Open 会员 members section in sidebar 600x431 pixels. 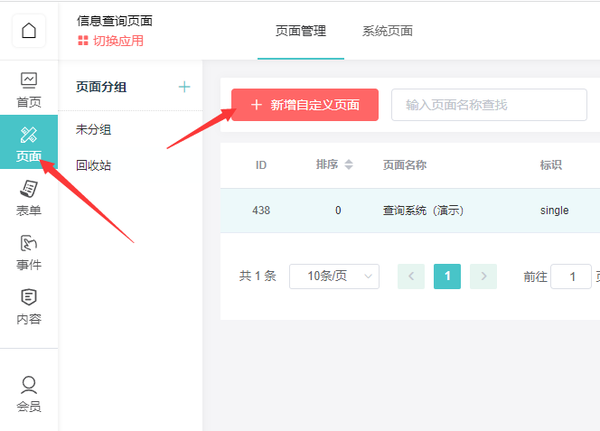[29, 394]
